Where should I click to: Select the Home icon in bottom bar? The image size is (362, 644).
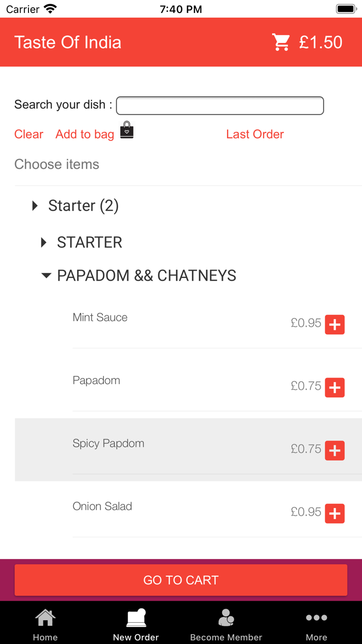pyautogui.click(x=45, y=617)
